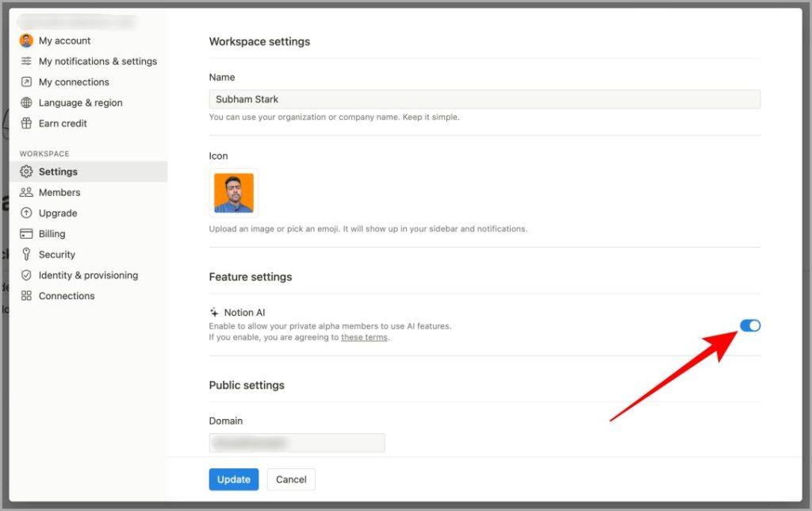Click the Members people icon
The width and height of the screenshot is (812, 511).
tap(26, 192)
